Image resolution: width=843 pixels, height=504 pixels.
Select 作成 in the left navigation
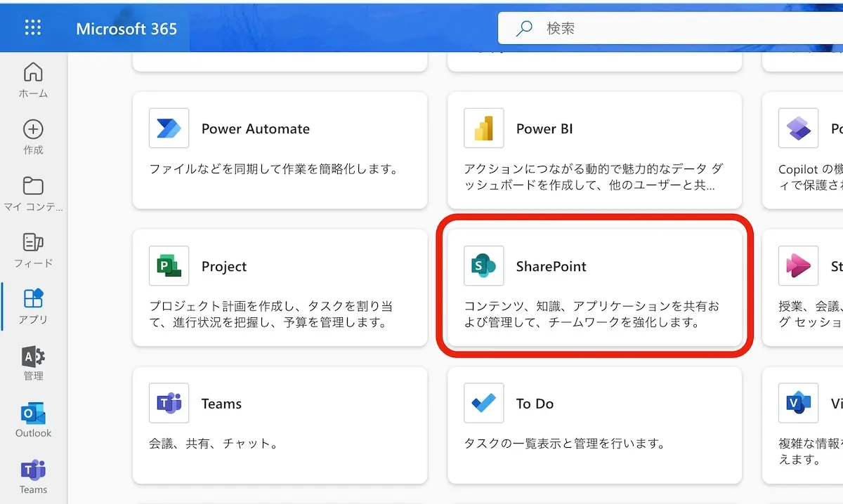coord(33,137)
